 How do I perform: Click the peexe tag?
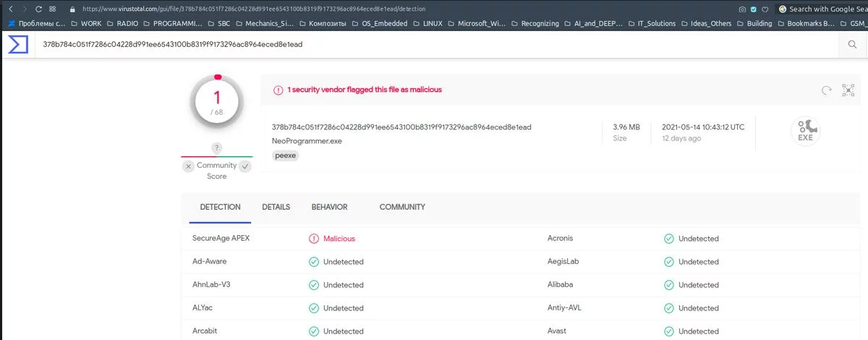286,156
